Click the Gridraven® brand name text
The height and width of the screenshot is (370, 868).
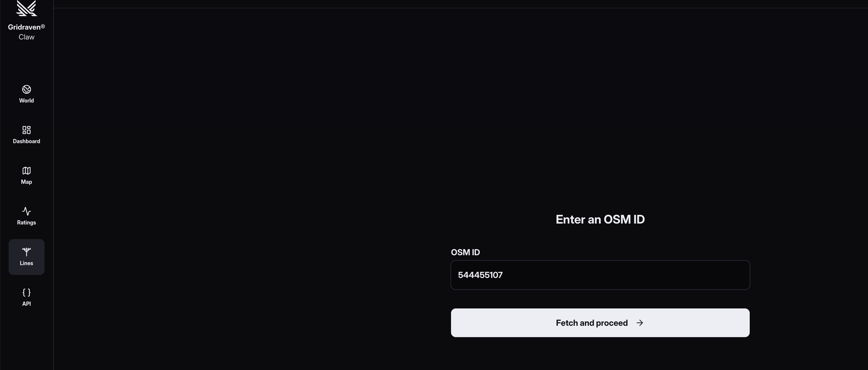27,27
